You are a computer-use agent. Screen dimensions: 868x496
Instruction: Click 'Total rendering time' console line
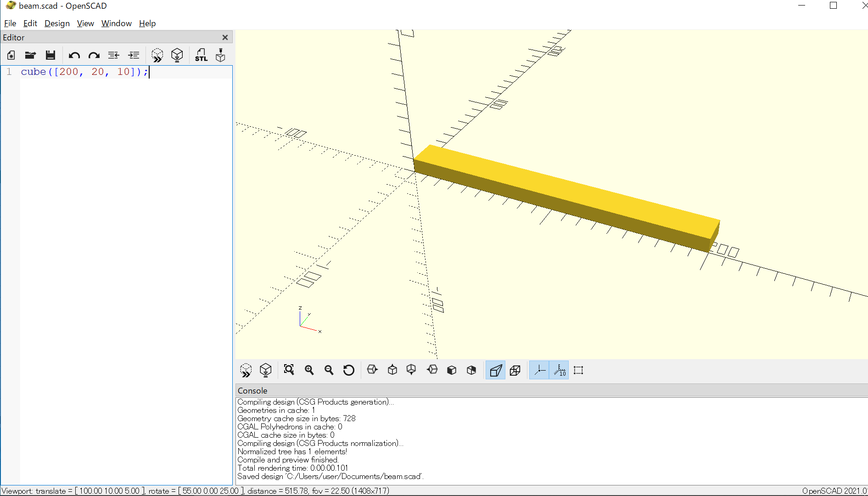point(293,468)
